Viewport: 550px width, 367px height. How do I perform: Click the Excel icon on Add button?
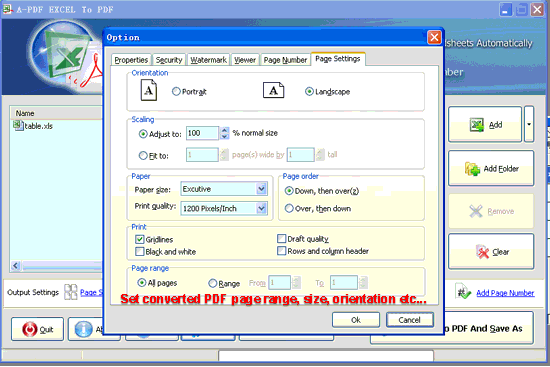coord(477,125)
